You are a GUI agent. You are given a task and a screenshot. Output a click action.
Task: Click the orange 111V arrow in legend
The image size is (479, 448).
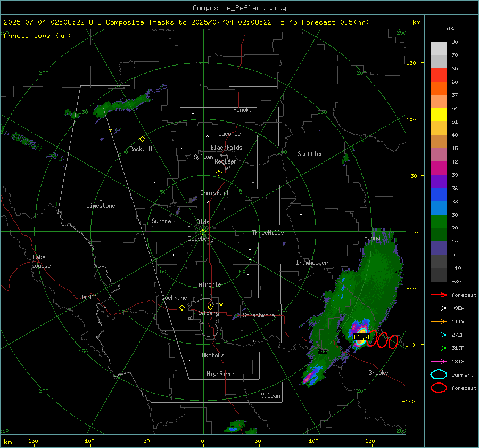(x=439, y=321)
